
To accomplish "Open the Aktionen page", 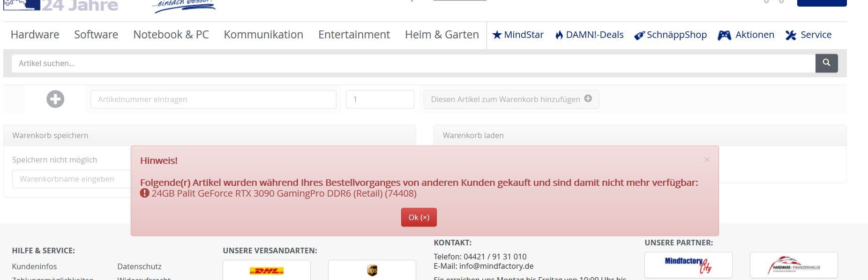I will click(755, 35).
